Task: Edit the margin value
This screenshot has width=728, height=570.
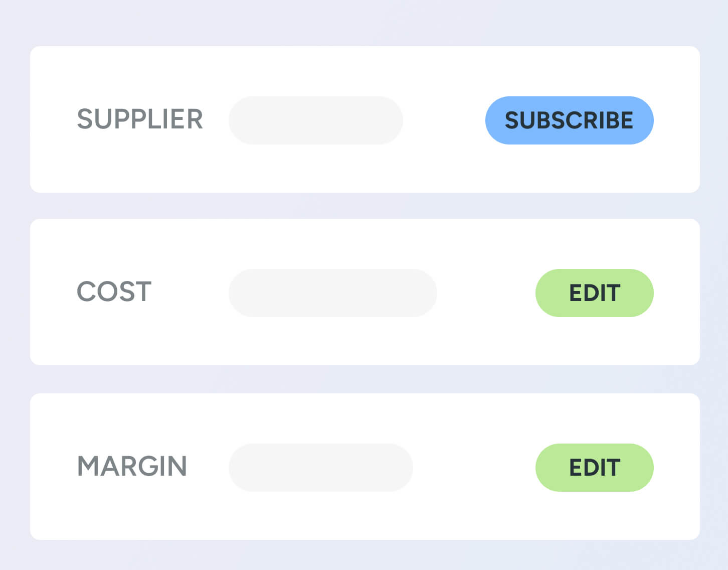Action: click(594, 468)
